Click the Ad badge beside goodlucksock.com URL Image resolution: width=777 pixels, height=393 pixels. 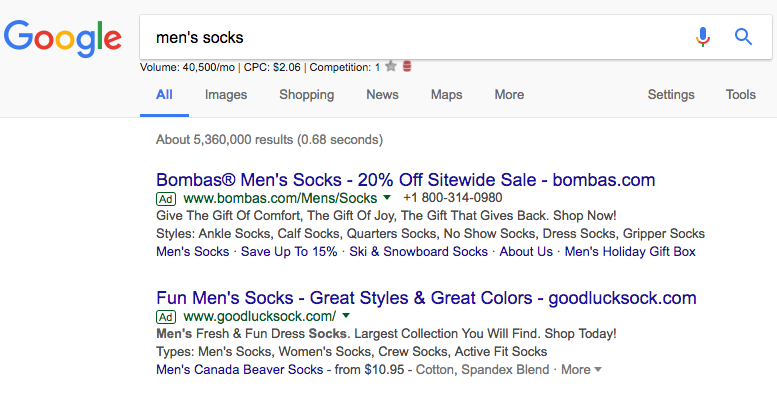[x=166, y=317]
